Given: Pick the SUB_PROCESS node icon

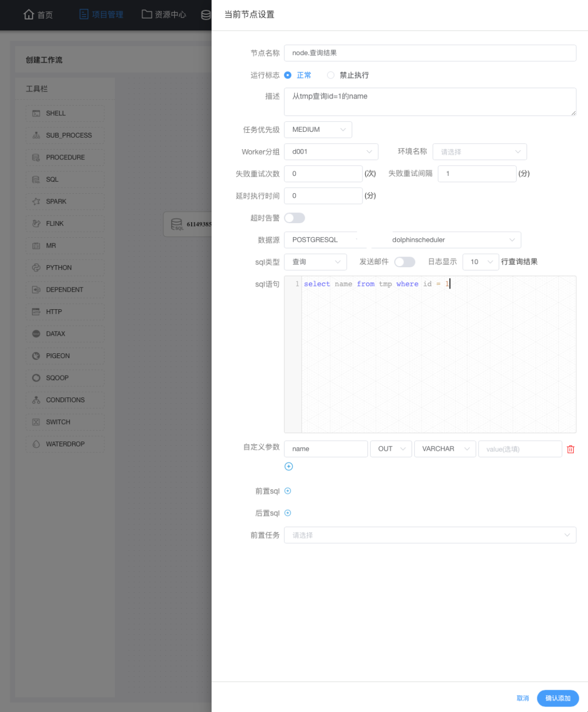Looking at the screenshot, I should click(36, 135).
